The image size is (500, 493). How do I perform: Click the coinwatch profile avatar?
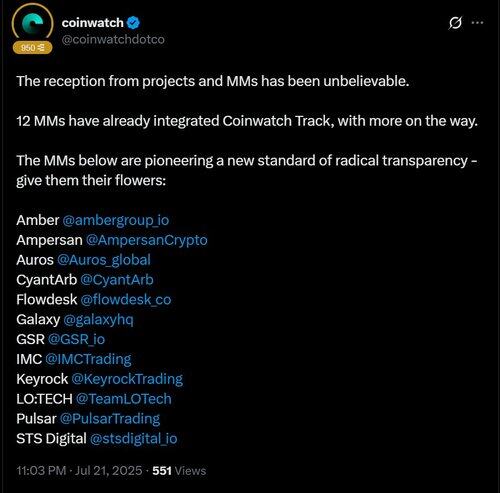coord(32,24)
